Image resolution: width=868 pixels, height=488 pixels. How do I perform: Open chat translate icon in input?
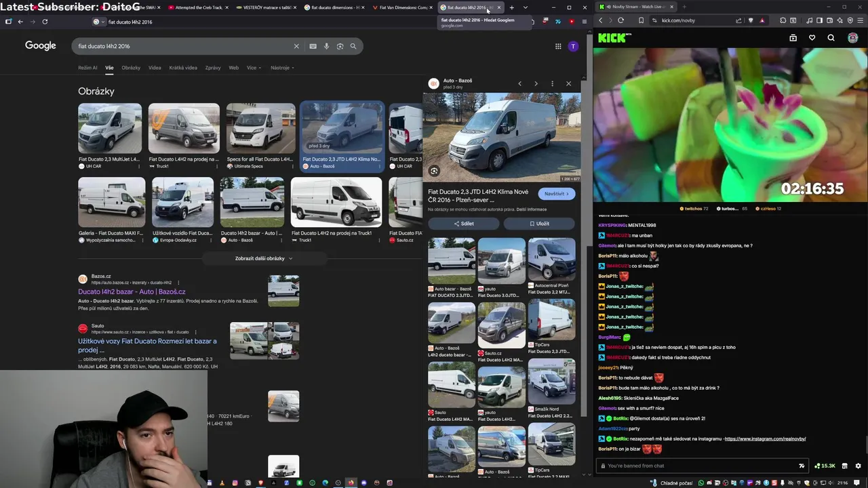click(x=802, y=466)
